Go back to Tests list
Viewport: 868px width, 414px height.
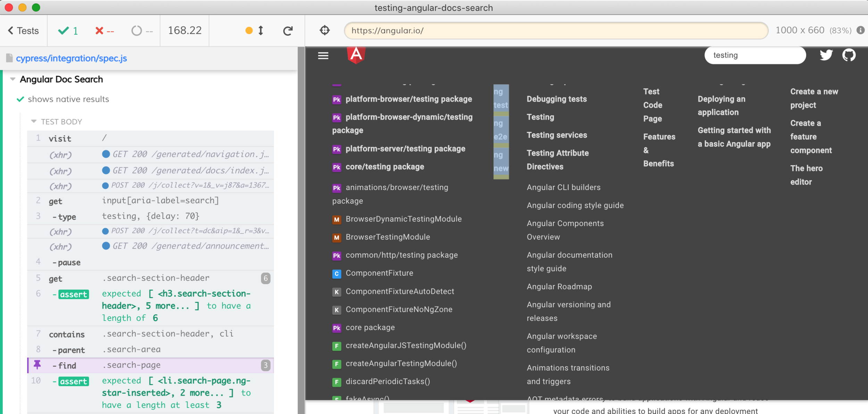pos(23,31)
